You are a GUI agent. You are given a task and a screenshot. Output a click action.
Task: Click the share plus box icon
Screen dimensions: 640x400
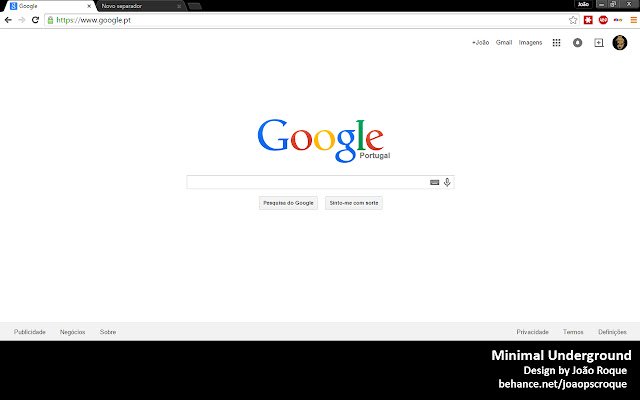pos(599,42)
